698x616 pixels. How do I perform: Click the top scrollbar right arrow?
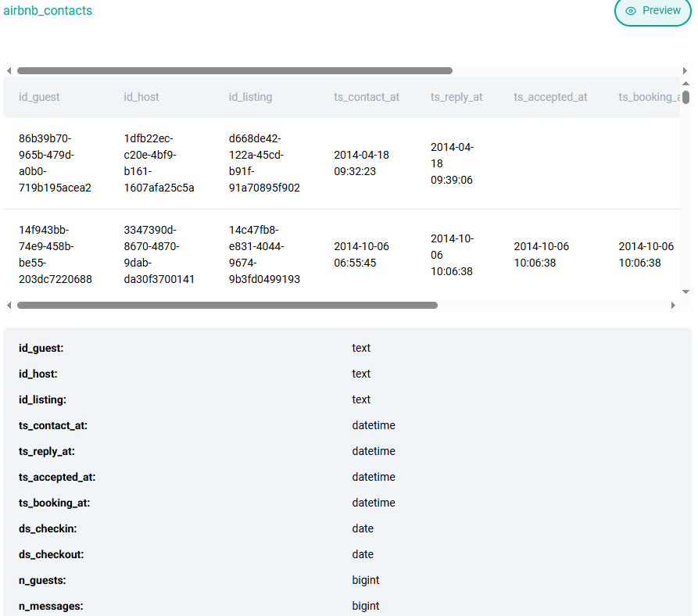pos(685,71)
